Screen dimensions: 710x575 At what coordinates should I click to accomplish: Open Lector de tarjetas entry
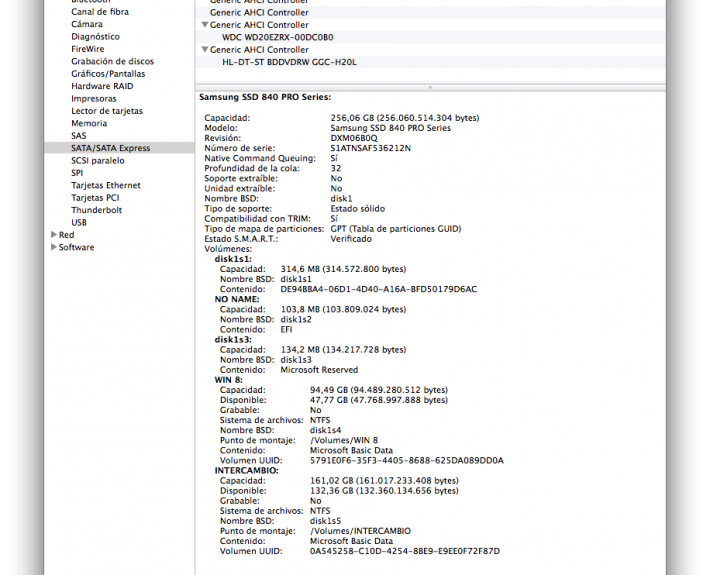pos(106,111)
